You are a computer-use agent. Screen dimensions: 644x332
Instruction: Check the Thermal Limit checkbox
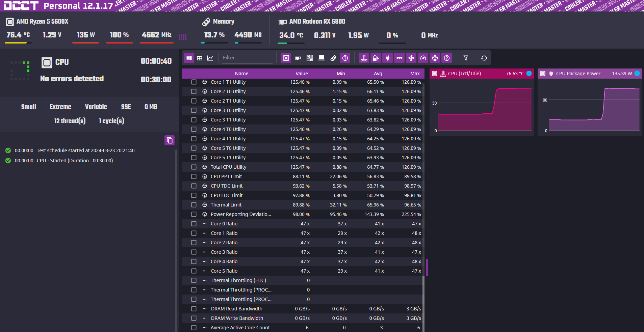pyautogui.click(x=194, y=205)
